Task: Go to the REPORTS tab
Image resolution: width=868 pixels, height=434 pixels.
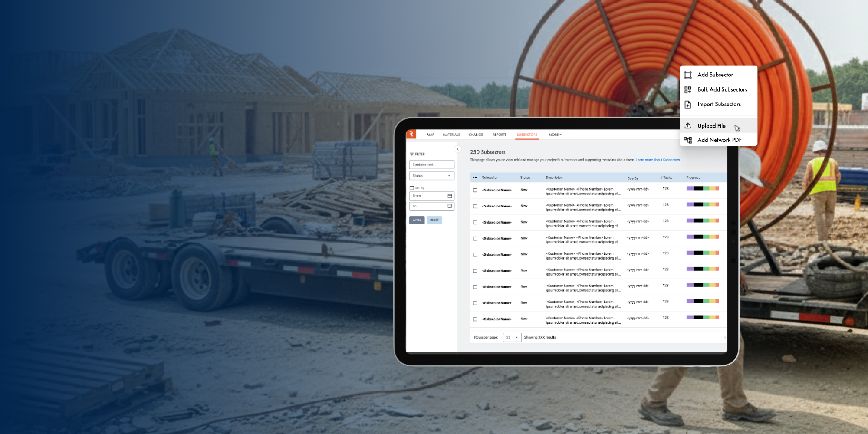Action: [x=500, y=135]
